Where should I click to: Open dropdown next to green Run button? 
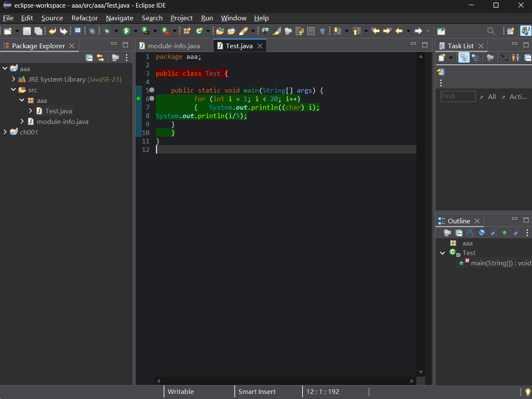136,31
